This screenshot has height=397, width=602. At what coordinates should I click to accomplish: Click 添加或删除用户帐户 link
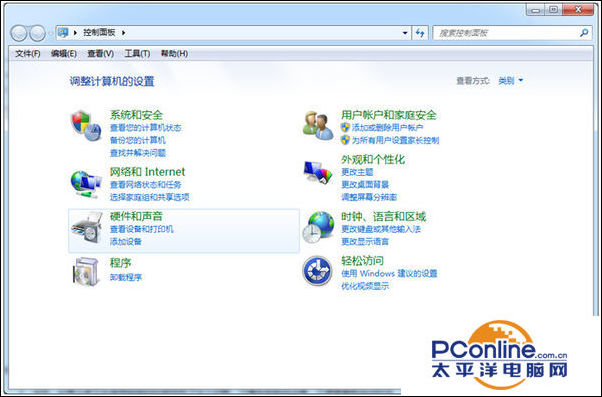point(387,127)
